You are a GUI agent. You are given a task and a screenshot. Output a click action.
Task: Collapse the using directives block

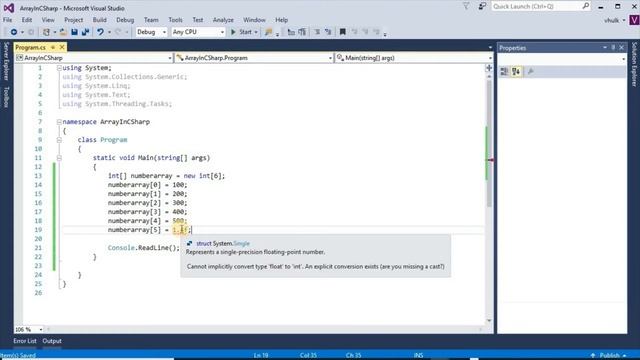59,68
